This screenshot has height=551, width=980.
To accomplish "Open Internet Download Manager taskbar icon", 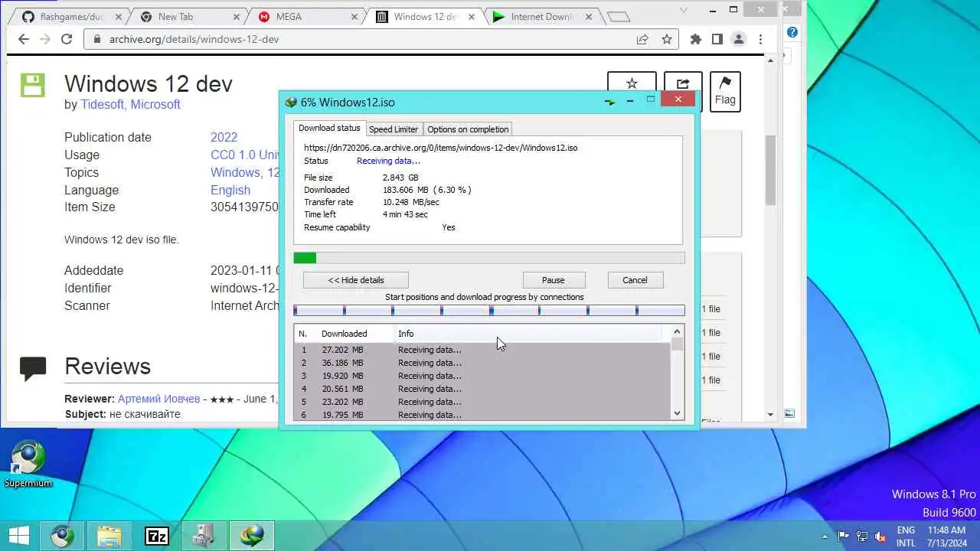I will point(252,536).
